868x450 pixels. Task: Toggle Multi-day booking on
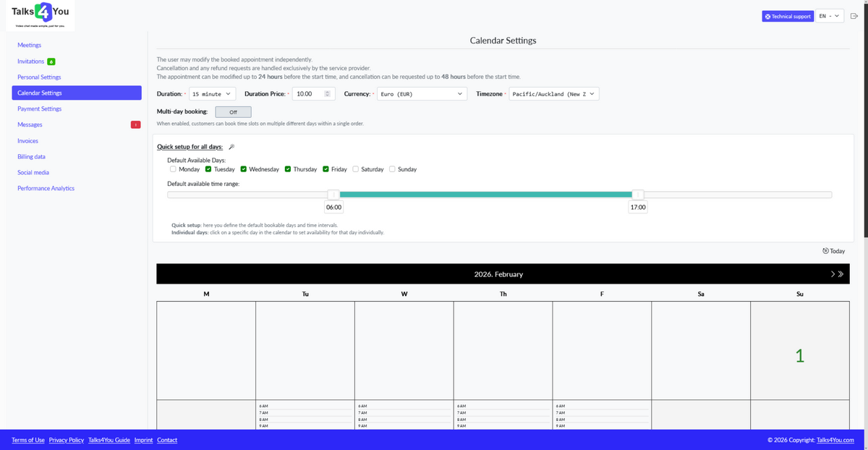[x=233, y=111]
